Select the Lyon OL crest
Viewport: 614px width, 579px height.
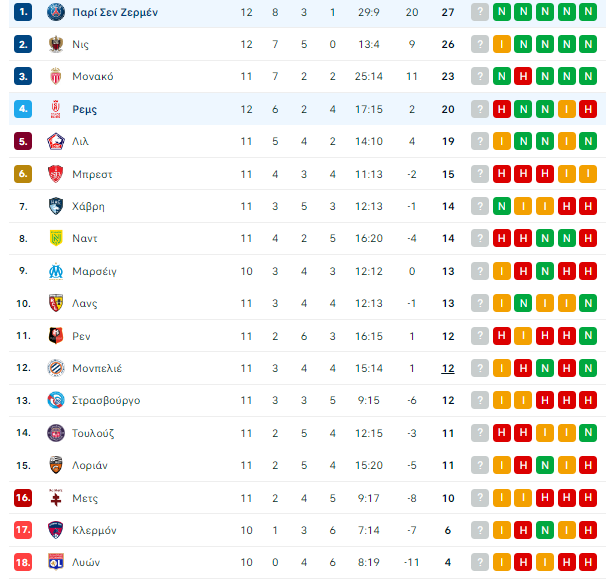tap(56, 563)
